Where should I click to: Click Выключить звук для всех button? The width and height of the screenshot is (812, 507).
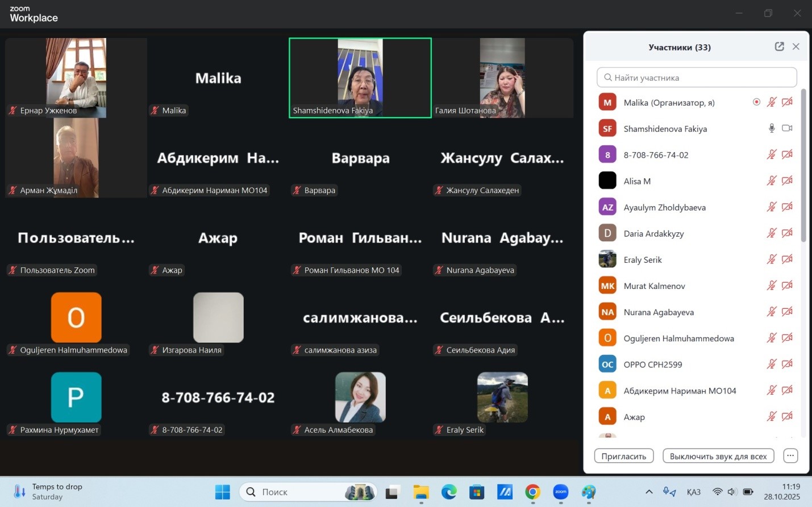[718, 456]
